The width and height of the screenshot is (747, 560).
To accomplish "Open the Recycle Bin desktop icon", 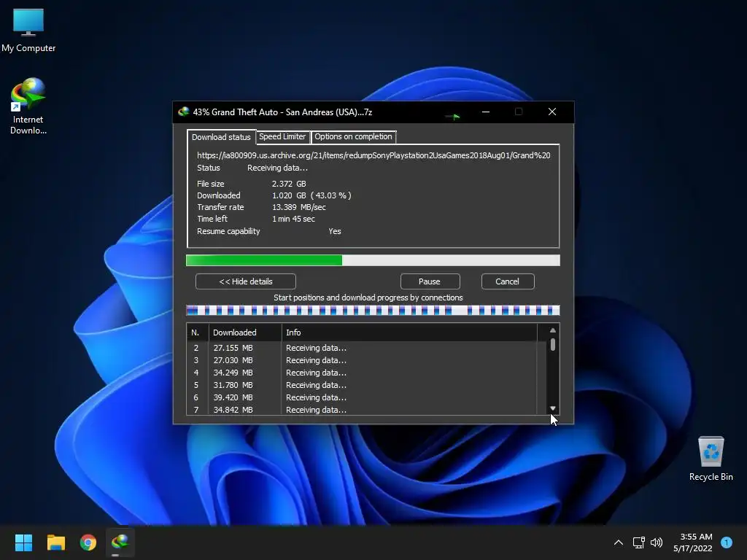I will pyautogui.click(x=711, y=459).
